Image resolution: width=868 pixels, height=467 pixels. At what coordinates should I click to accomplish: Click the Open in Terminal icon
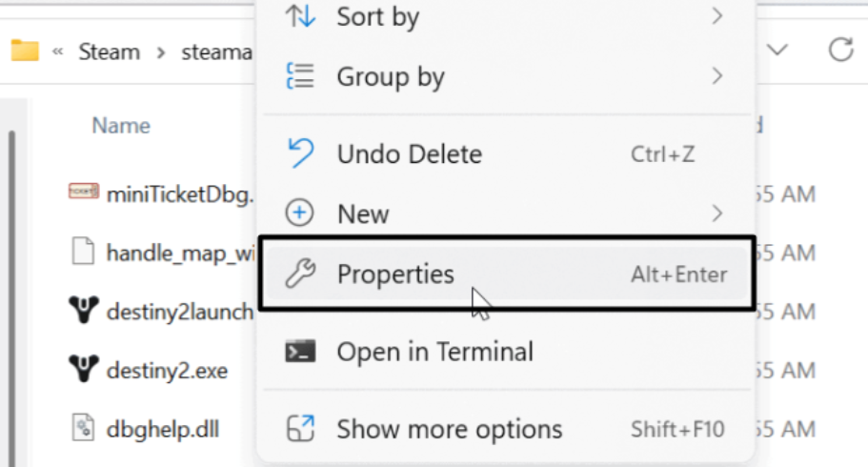[x=301, y=352]
